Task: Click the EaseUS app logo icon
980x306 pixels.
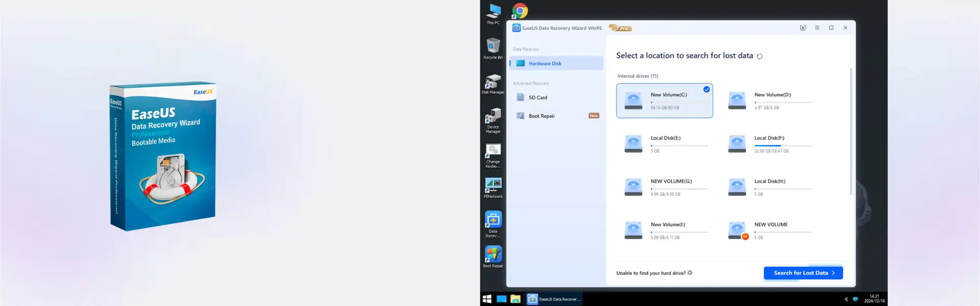Action: [516, 28]
